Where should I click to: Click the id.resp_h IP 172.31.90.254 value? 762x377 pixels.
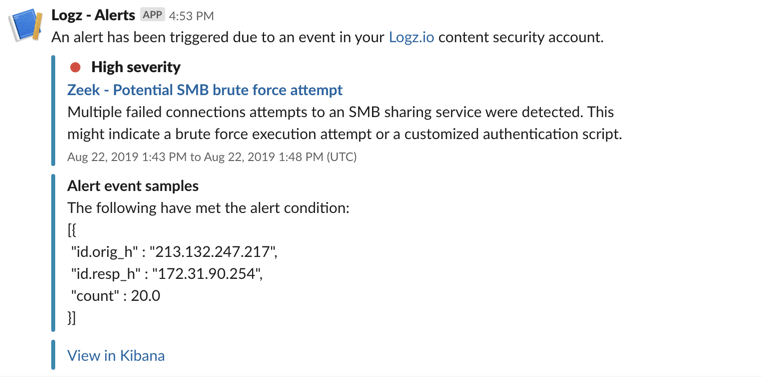208,274
